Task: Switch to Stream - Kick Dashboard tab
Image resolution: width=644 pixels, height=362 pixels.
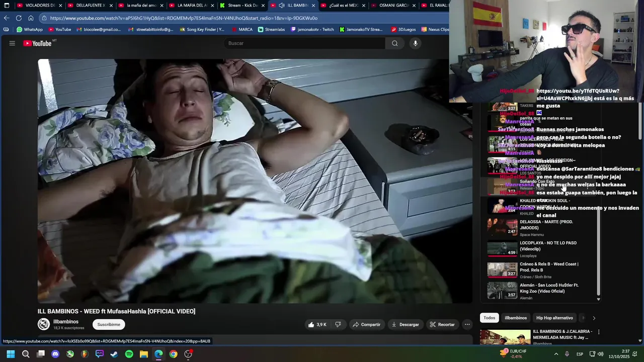Action: click(x=242, y=6)
